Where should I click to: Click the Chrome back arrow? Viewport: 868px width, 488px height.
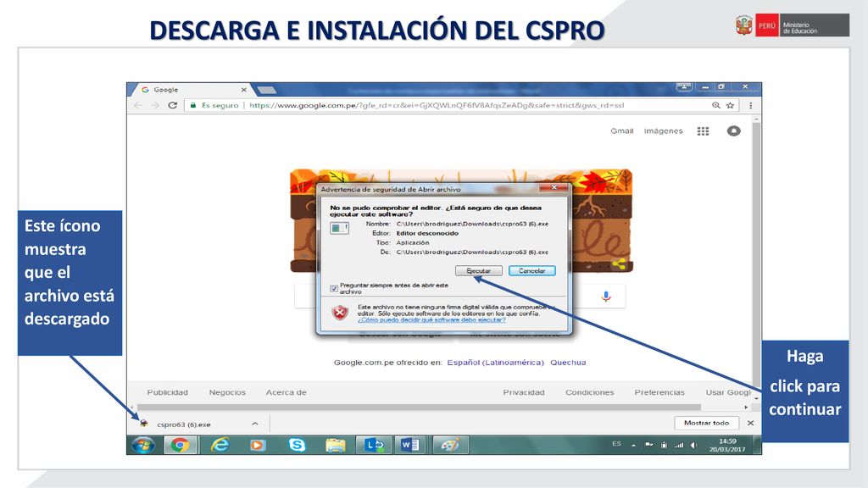click(x=138, y=105)
